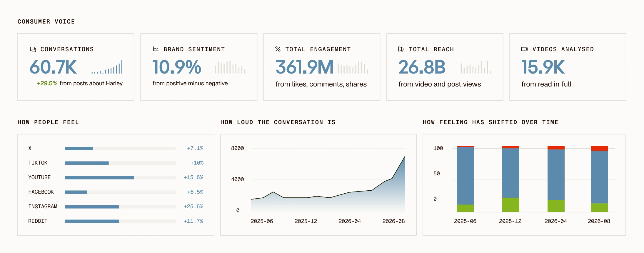Select the 15.9K videos analysed value
Viewport: 644px width, 253px height.
coord(543,67)
